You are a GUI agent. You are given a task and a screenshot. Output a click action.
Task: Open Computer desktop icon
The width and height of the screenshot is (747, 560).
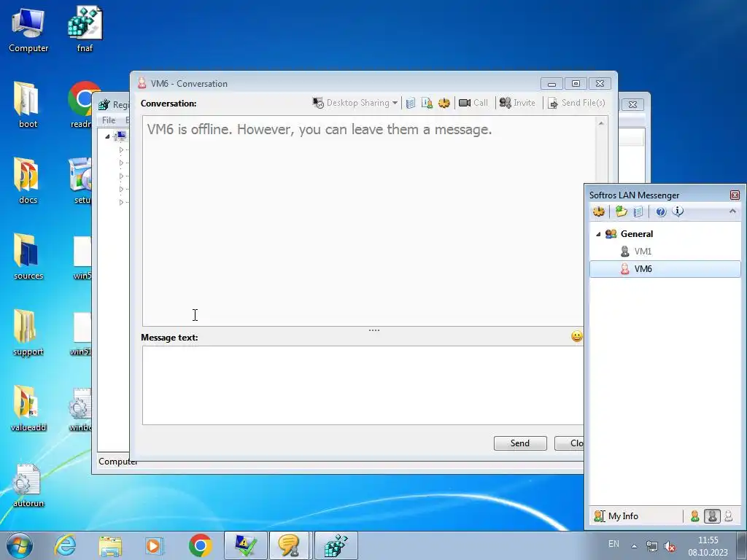[28, 29]
